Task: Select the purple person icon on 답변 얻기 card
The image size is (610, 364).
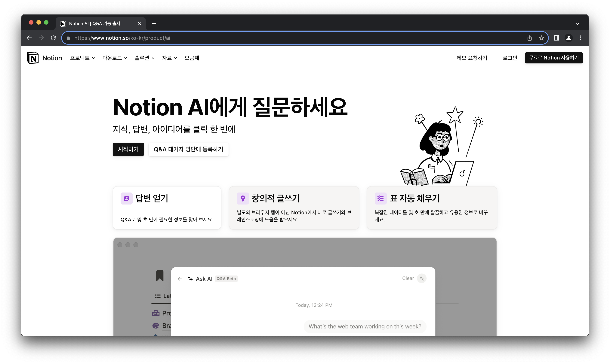Action: [126, 199]
